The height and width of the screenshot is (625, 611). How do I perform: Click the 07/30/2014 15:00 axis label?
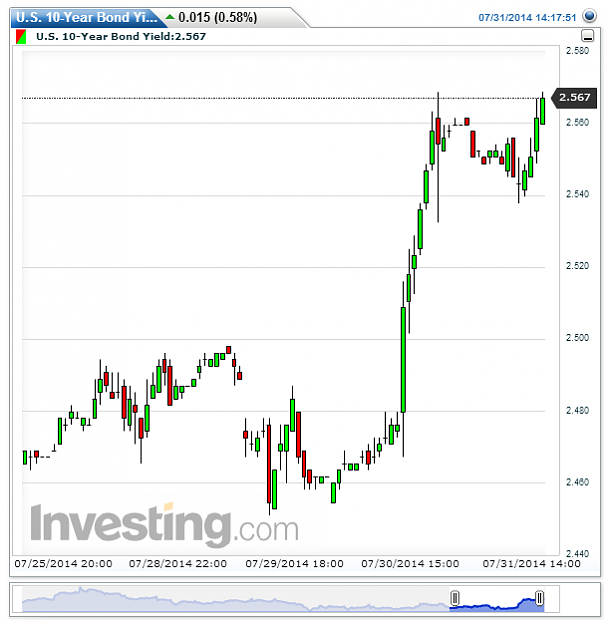pos(410,564)
